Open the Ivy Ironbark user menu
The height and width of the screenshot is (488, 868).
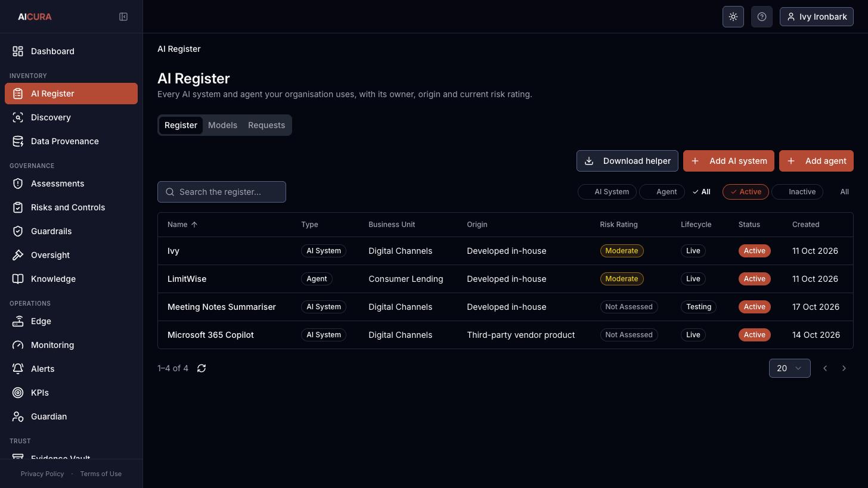pyautogui.click(x=817, y=17)
